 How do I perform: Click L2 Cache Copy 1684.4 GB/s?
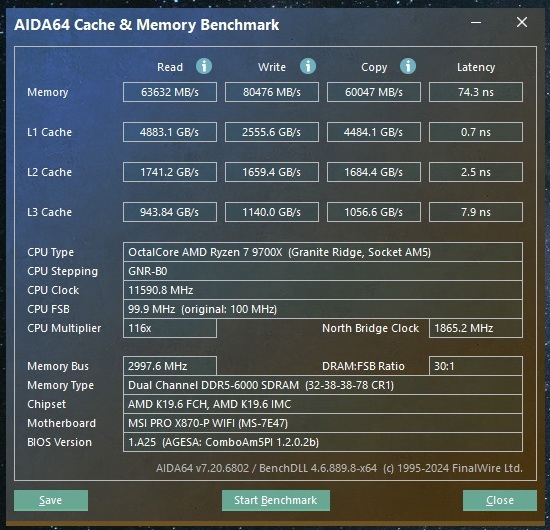tap(374, 172)
